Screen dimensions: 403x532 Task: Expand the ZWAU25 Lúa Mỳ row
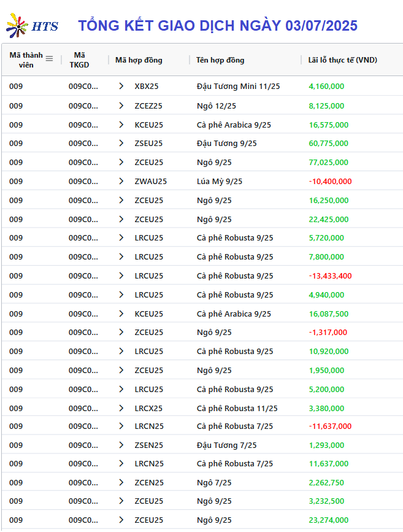pos(121,181)
